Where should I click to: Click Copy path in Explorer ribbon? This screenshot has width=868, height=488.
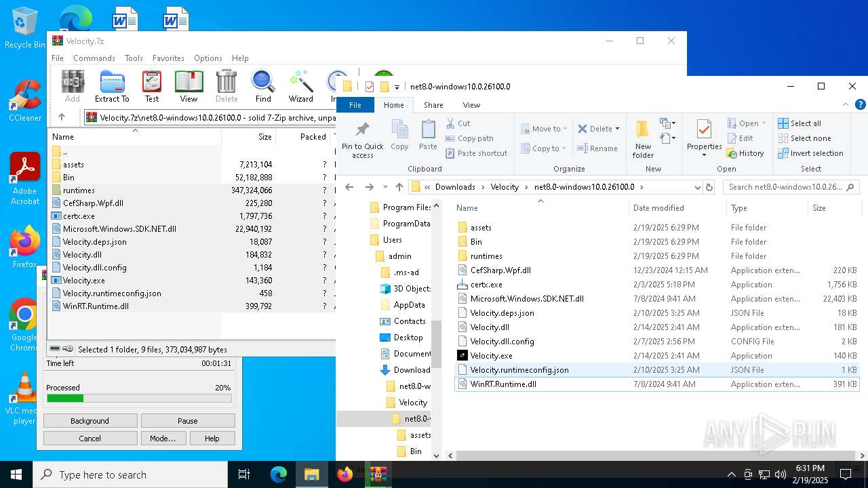pyautogui.click(x=469, y=138)
